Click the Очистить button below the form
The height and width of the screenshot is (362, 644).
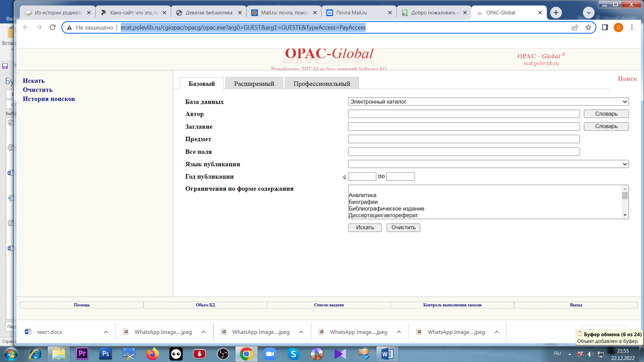click(403, 227)
